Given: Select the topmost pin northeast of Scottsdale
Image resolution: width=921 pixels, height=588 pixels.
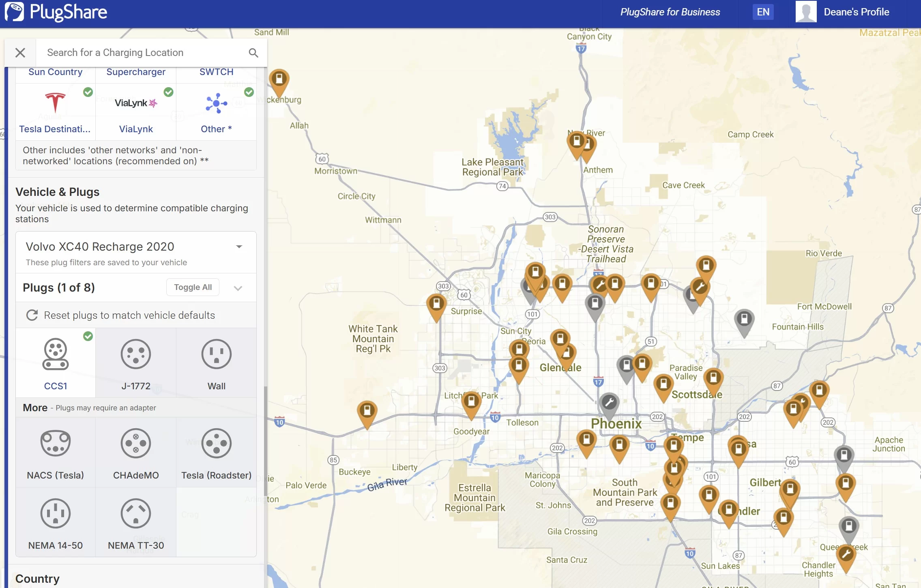Looking at the screenshot, I should pos(706,267).
